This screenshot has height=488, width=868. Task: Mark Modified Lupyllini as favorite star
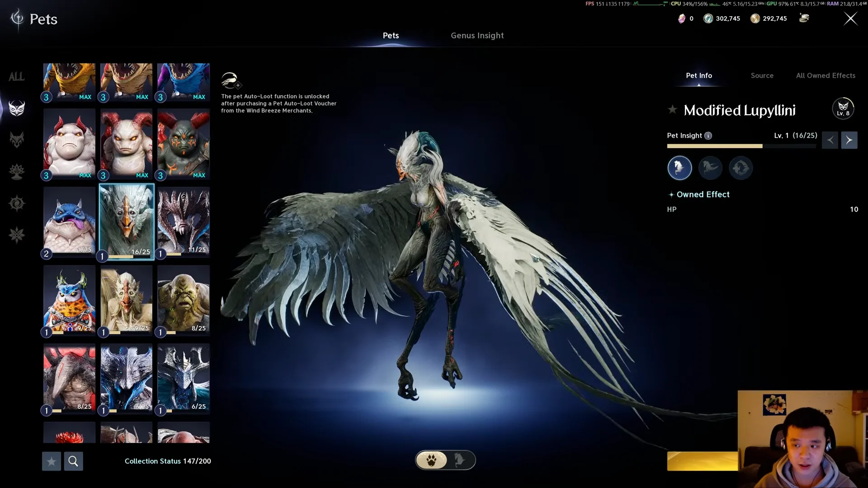672,109
